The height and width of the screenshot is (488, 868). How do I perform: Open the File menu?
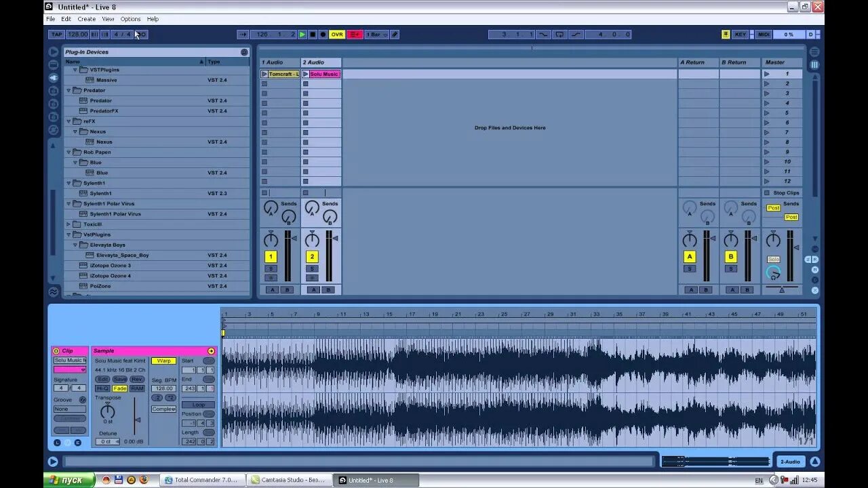[x=50, y=19]
